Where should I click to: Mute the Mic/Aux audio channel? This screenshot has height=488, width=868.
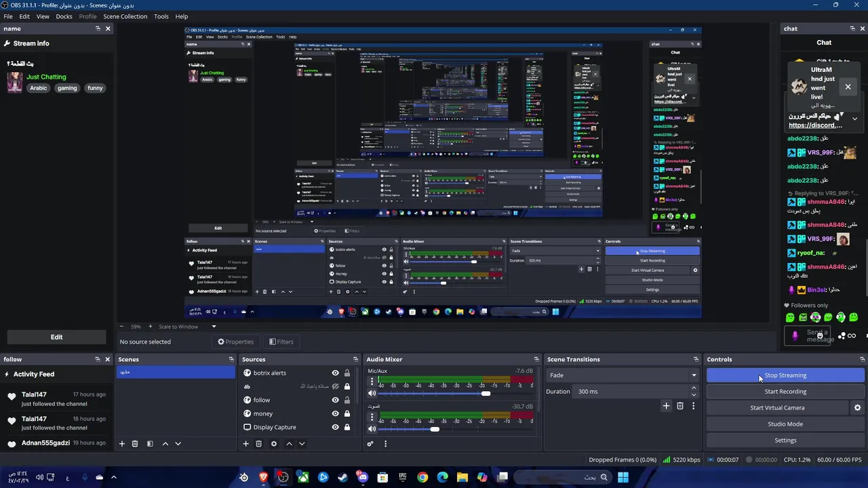[x=372, y=393]
